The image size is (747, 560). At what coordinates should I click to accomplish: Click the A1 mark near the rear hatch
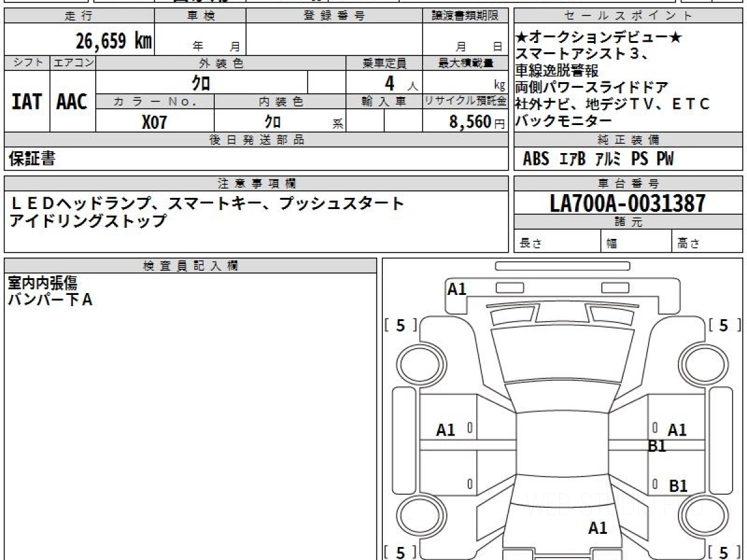coord(598,528)
